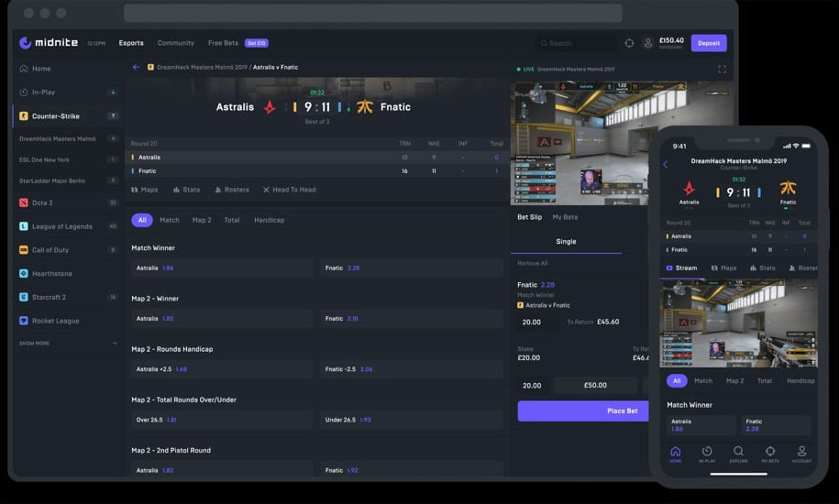The image size is (839, 504).
Task: Click the midnite logo
Action: pyautogui.click(x=49, y=43)
